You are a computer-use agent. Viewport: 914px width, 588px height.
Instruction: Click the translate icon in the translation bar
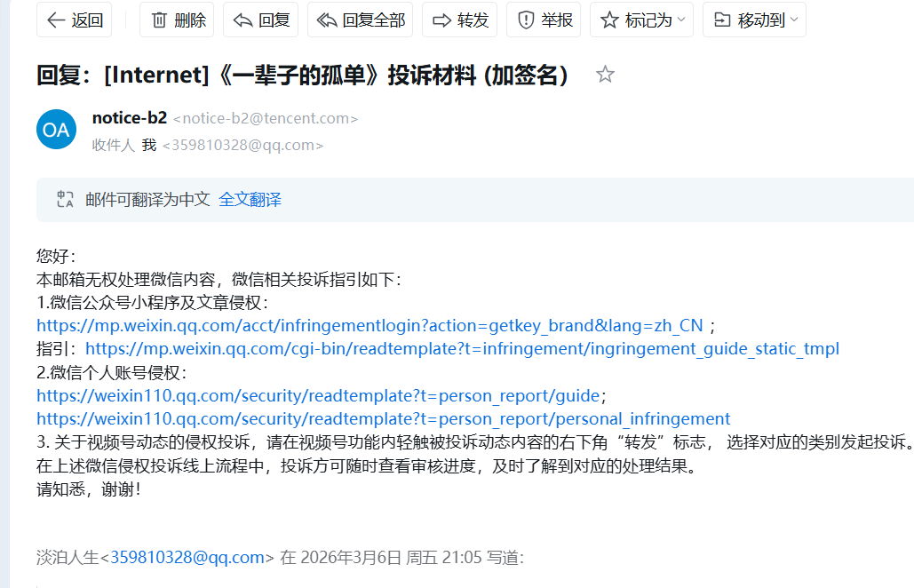[x=65, y=199]
